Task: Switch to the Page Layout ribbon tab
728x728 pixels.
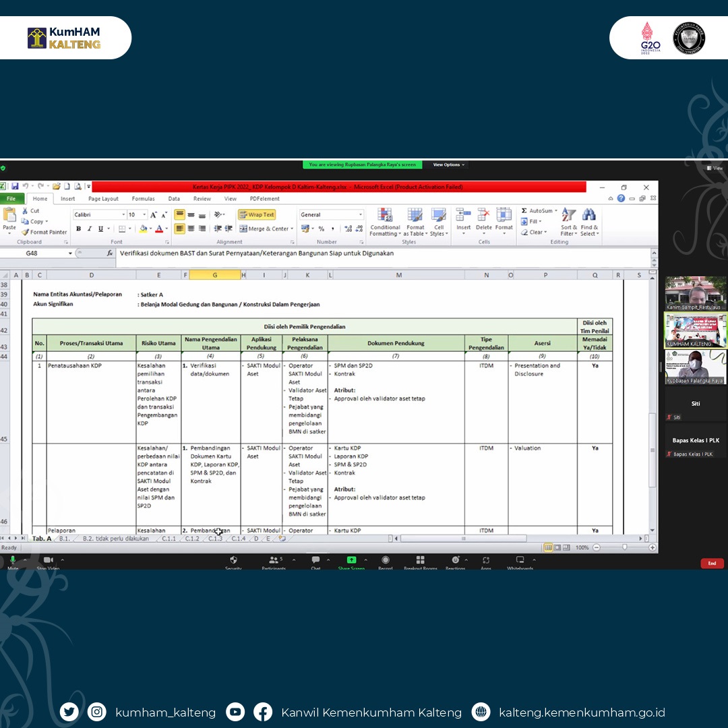Action: [103, 199]
